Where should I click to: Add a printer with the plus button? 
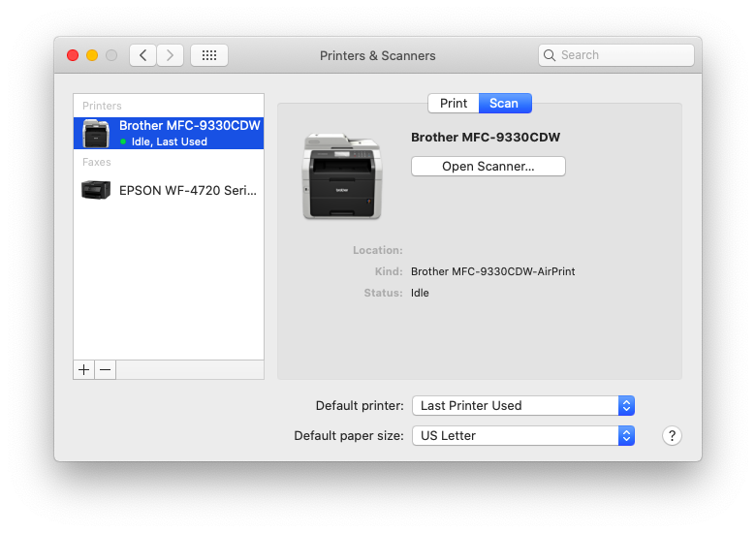click(x=84, y=369)
